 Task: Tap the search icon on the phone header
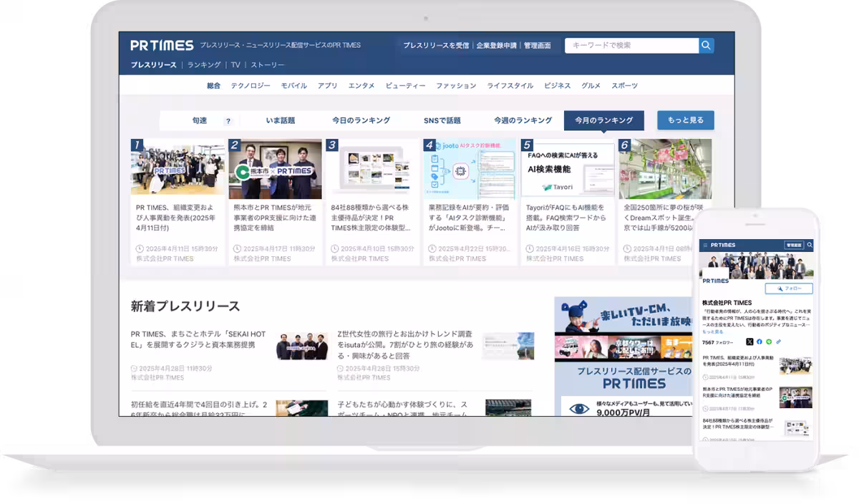810,245
